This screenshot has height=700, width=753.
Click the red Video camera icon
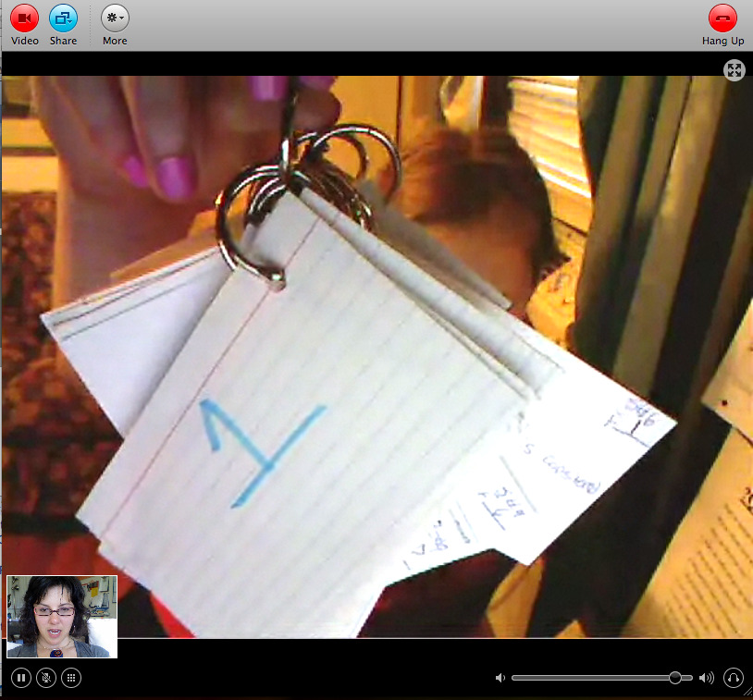(x=24, y=18)
